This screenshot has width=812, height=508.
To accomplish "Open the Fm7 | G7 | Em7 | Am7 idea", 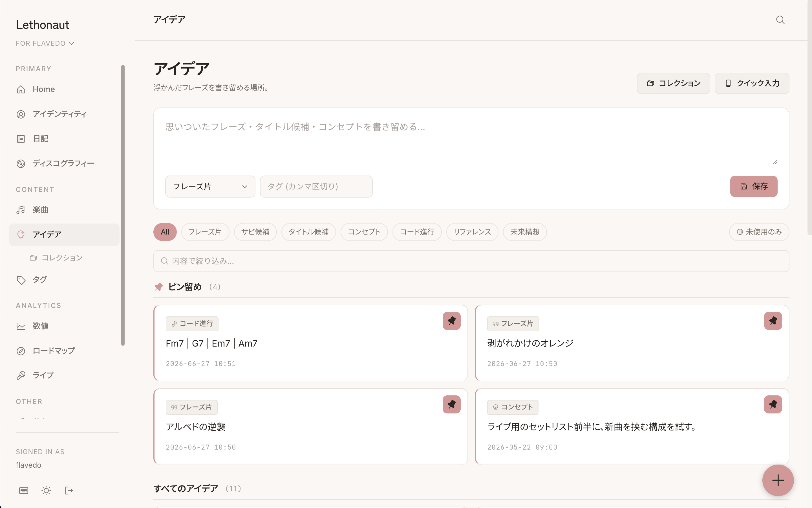I will (211, 343).
